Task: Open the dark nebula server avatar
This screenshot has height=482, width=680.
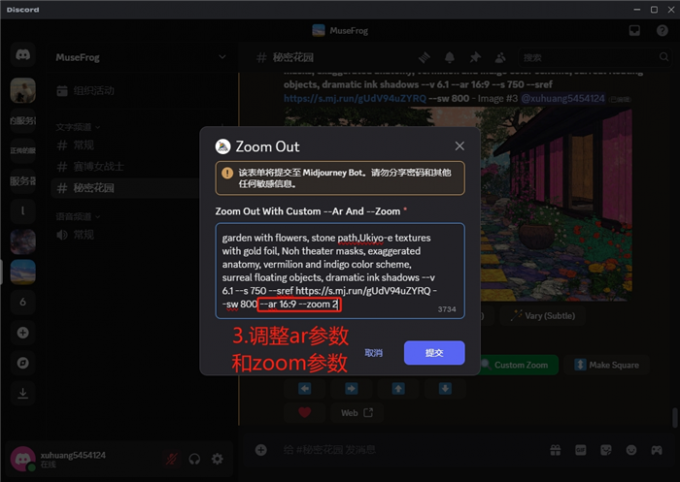Action: 23,241
